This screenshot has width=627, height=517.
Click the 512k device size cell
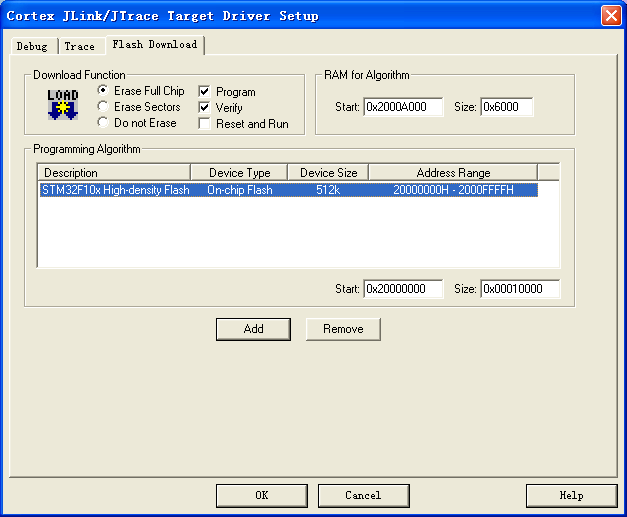[x=328, y=190]
